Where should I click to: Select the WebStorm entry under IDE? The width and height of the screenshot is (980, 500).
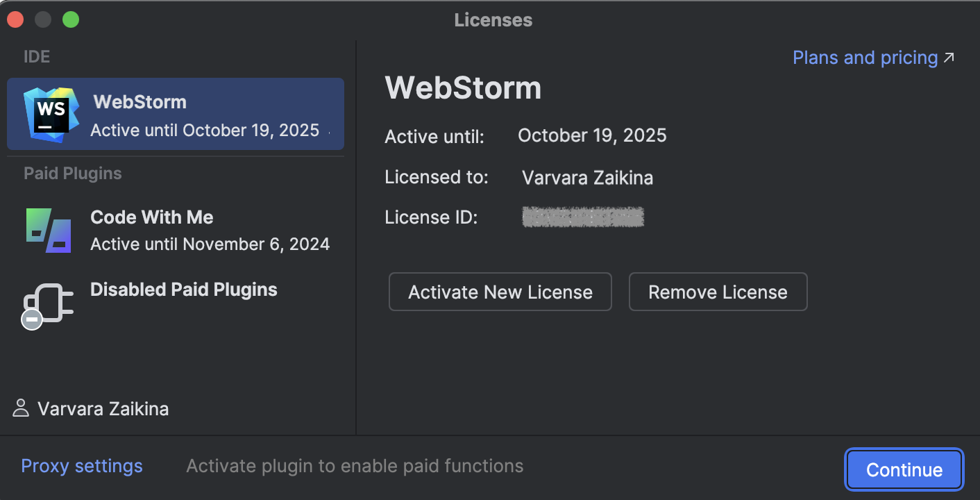pos(174,113)
